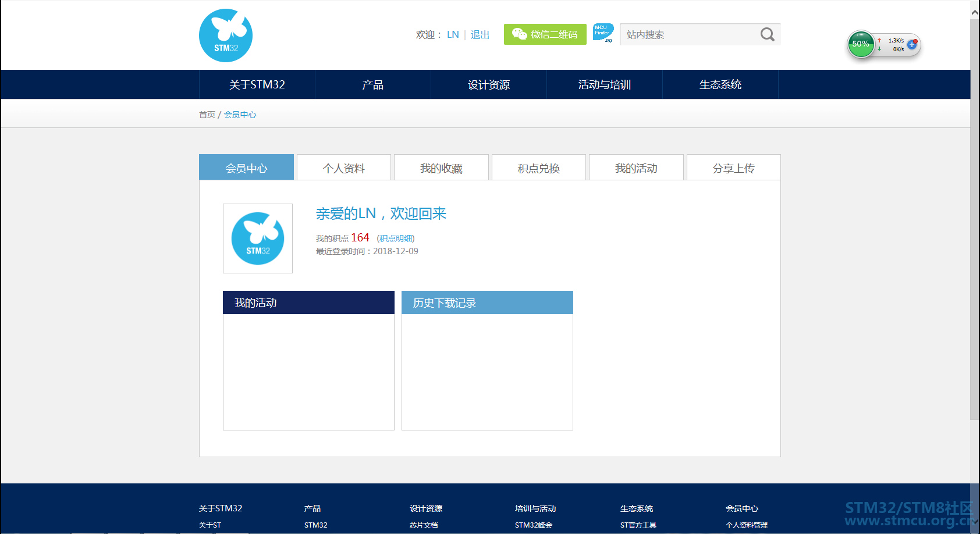
Task: Select the 会员中心 tab
Action: tap(246, 168)
